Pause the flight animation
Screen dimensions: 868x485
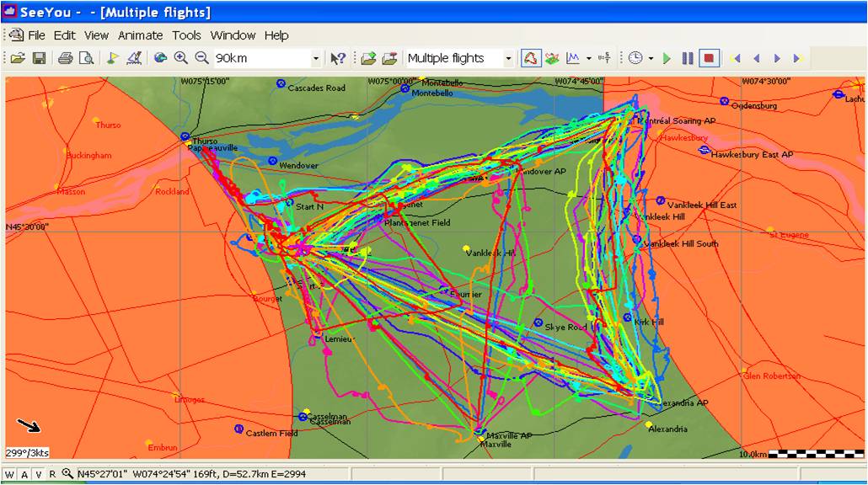tap(688, 58)
